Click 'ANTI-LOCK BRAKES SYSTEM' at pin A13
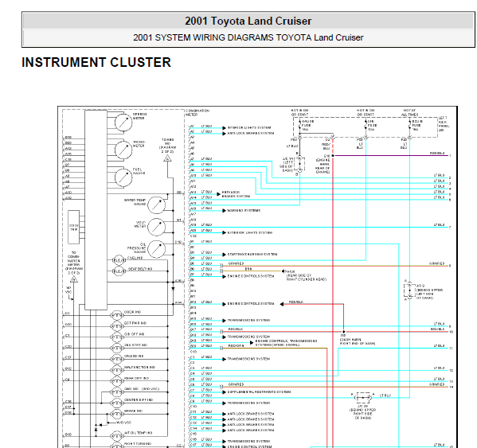This screenshot has width=477, height=448. (236, 194)
